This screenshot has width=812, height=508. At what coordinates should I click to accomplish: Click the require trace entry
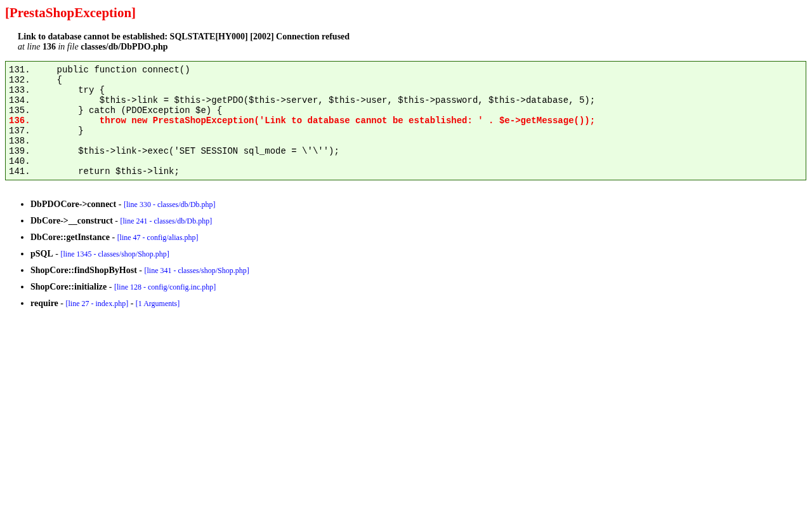(44, 304)
